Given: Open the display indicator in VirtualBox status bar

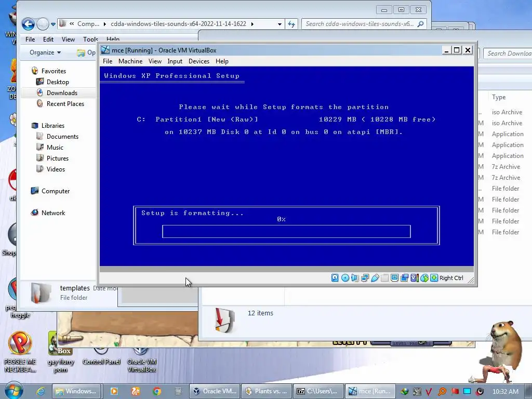Looking at the screenshot, I should pos(395,278).
